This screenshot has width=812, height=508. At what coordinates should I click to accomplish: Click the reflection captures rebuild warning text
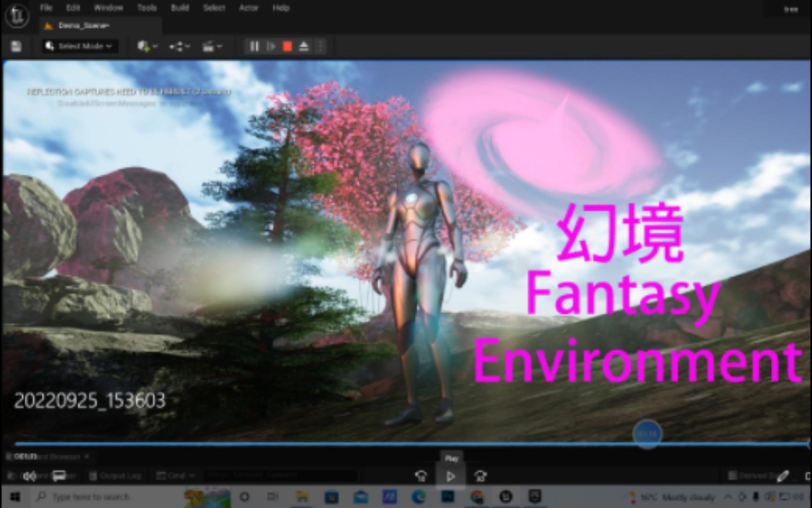pyautogui.click(x=129, y=92)
